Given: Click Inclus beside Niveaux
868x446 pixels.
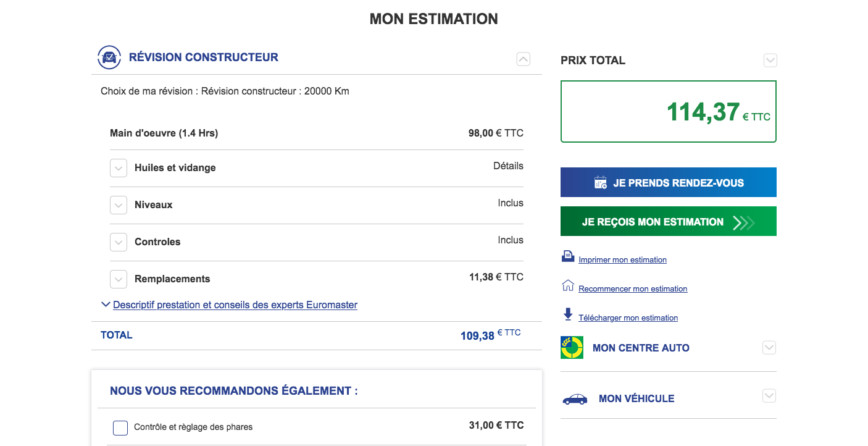Looking at the screenshot, I should (x=511, y=203).
